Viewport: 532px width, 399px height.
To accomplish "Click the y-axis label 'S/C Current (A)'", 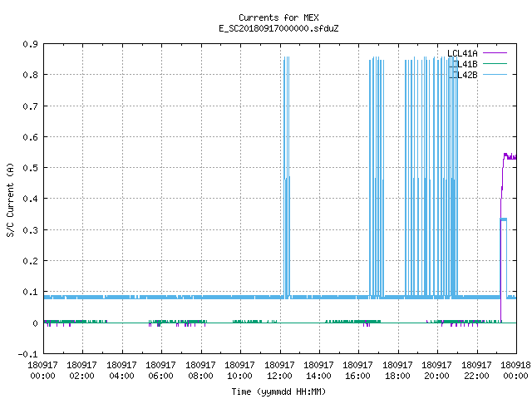I will [10, 199].
